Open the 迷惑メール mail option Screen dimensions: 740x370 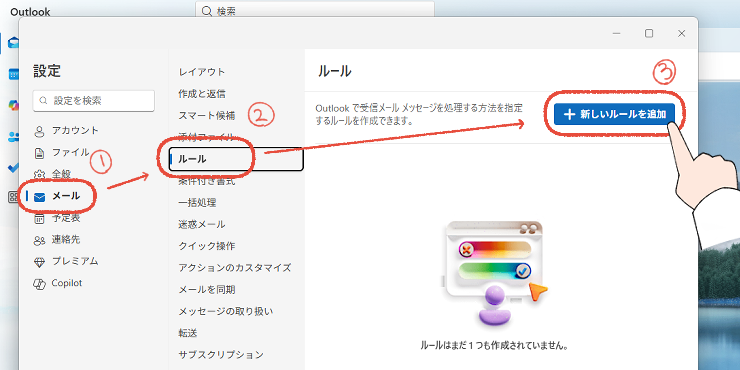(x=202, y=224)
